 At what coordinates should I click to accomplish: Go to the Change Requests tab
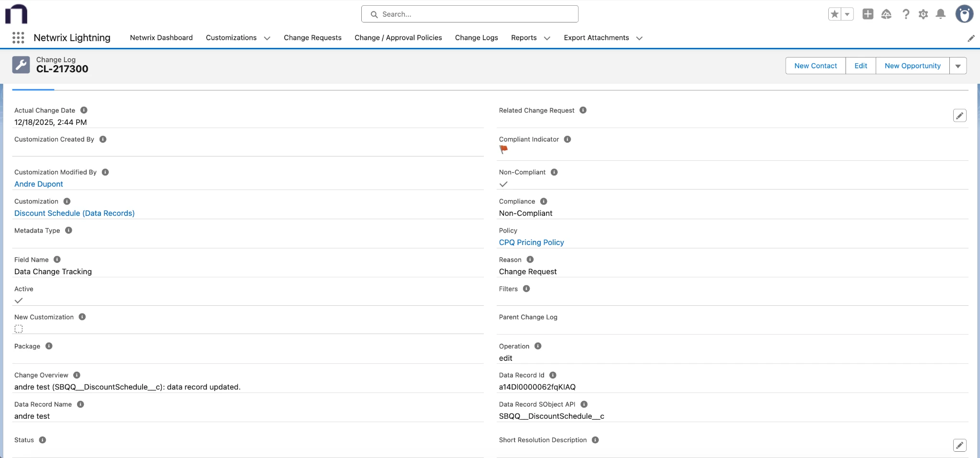[312, 38]
